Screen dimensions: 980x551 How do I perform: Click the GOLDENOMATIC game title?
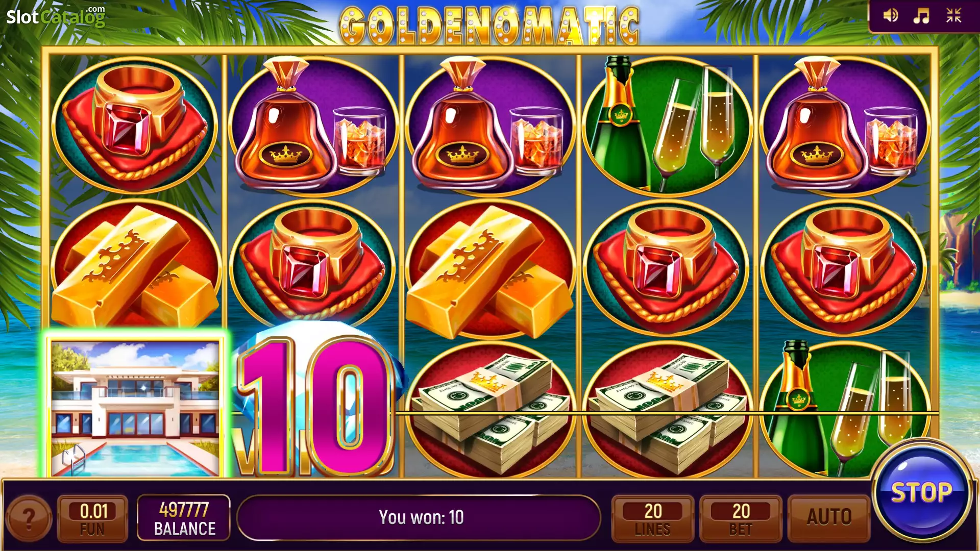point(489,26)
